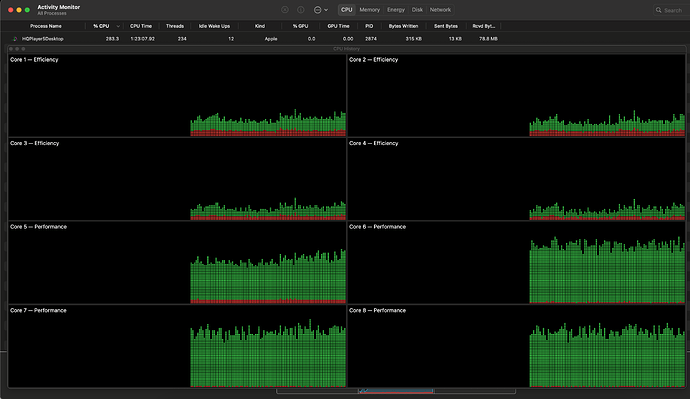The image size is (690, 399).
Task: Open the process info inspector icon
Action: click(x=301, y=10)
